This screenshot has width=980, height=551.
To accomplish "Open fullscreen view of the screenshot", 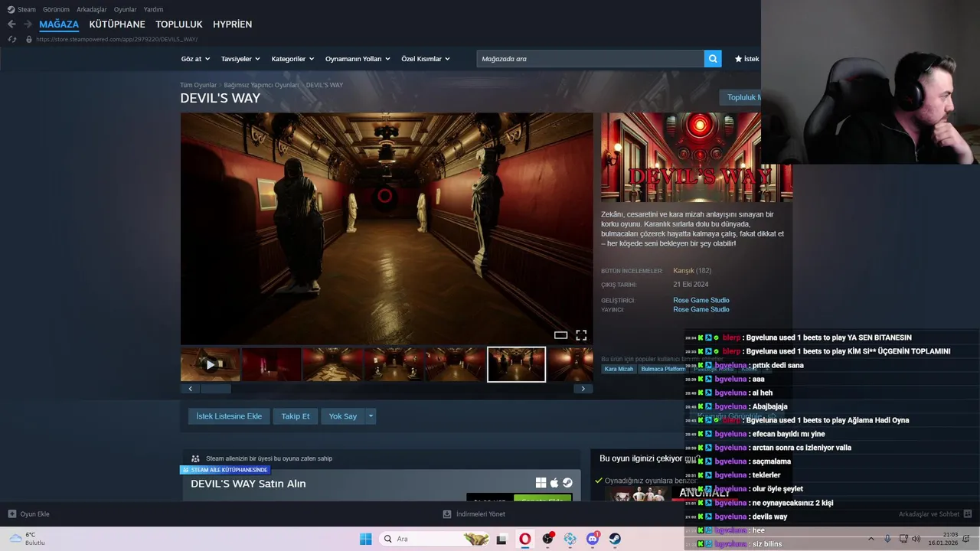I will (581, 335).
